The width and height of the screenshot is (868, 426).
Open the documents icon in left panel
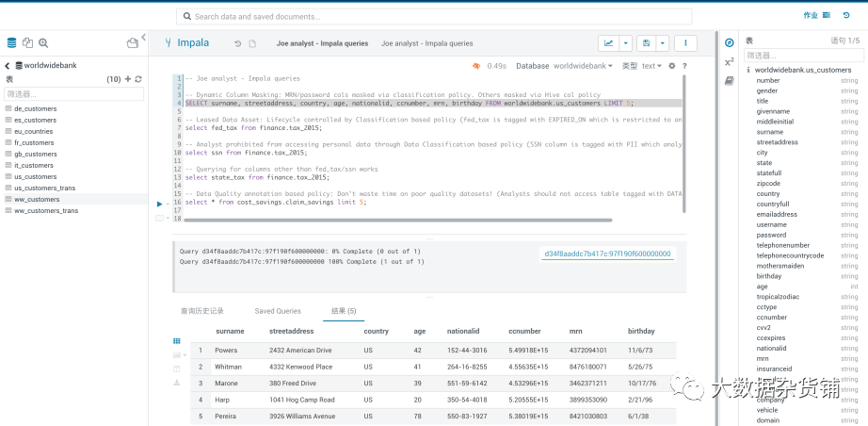tap(27, 42)
